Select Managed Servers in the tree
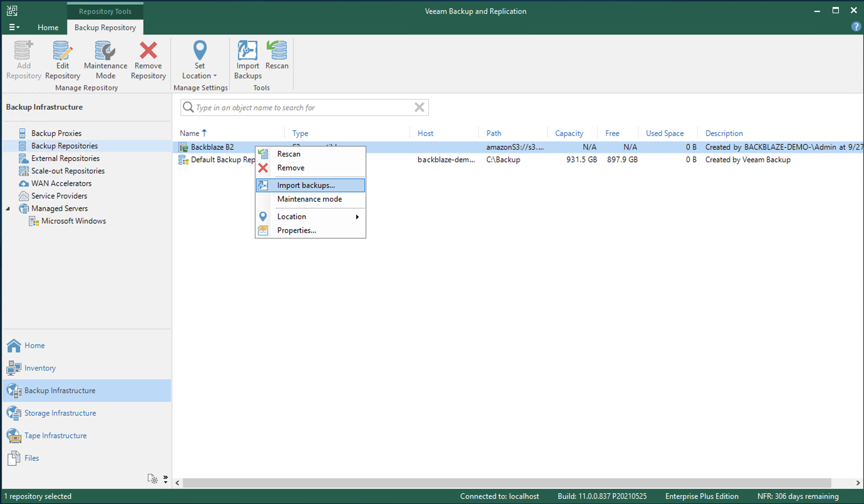 (59, 208)
